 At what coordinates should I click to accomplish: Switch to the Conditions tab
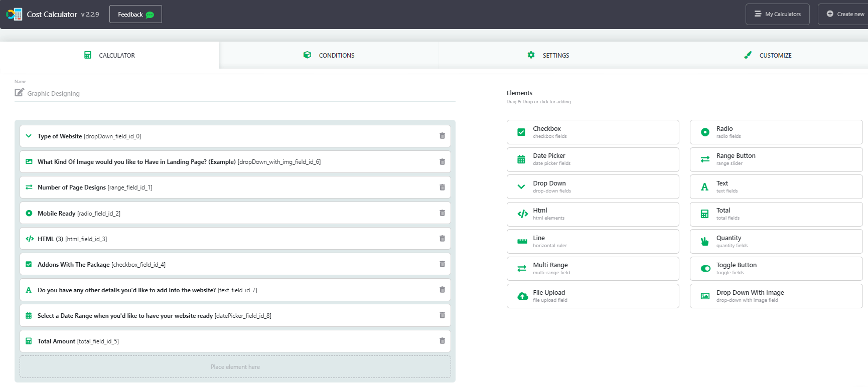(329, 55)
